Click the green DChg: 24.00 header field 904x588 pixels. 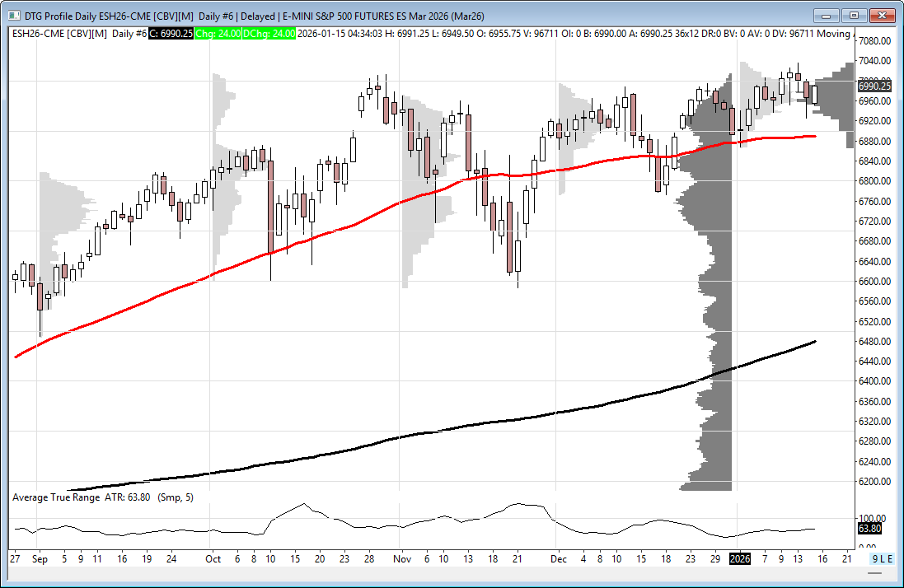(x=271, y=33)
